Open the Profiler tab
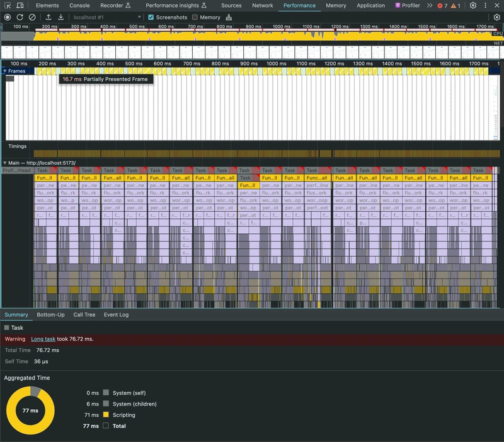The height and width of the screenshot is (442, 504). tap(407, 6)
